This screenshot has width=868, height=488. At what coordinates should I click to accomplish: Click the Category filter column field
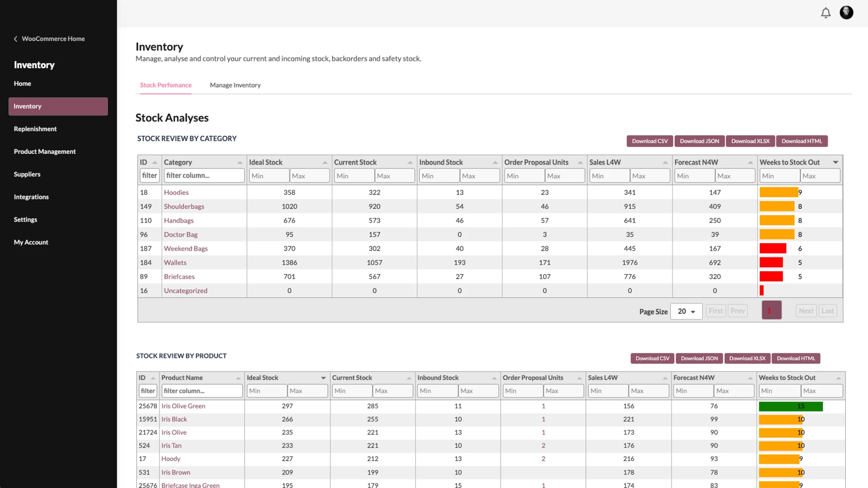pyautogui.click(x=204, y=176)
